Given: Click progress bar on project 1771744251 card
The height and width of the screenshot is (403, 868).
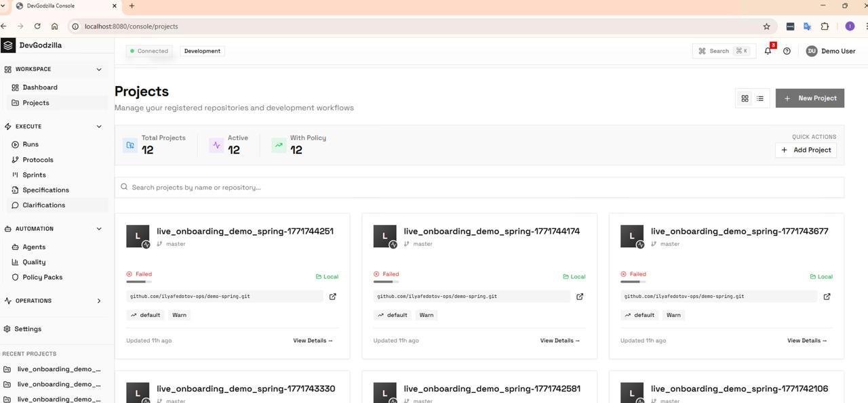Looking at the screenshot, I should pos(138,282).
